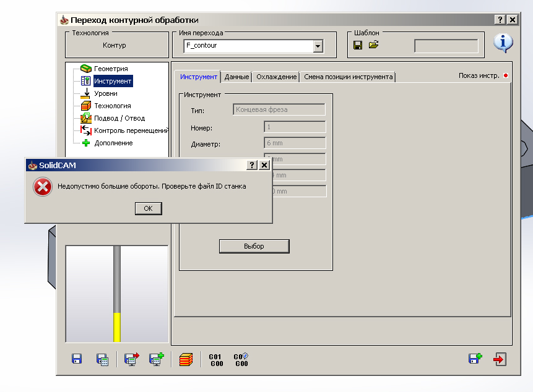Click the tool preview thumbnail
Image resolution: width=533 pixels, height=392 pixels.
(x=117, y=294)
